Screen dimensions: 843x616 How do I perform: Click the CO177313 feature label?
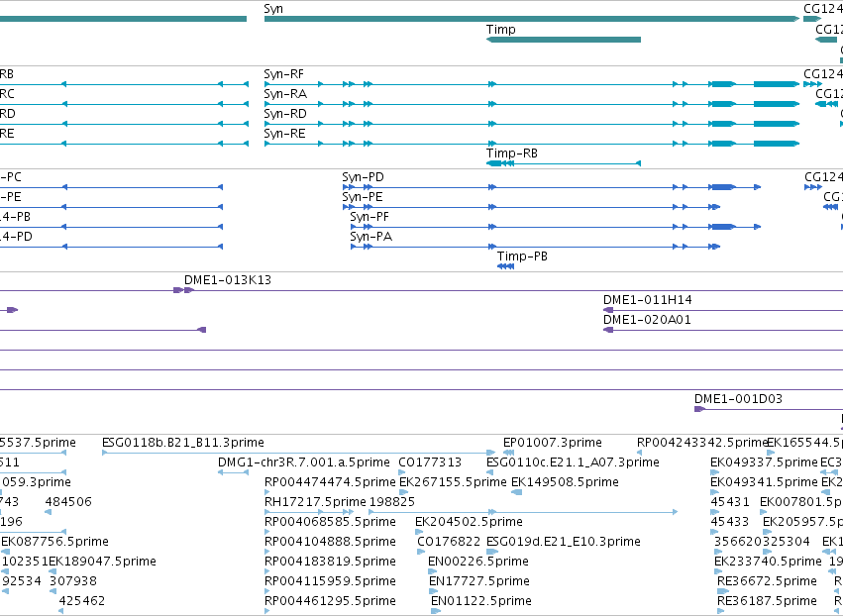pos(430,462)
